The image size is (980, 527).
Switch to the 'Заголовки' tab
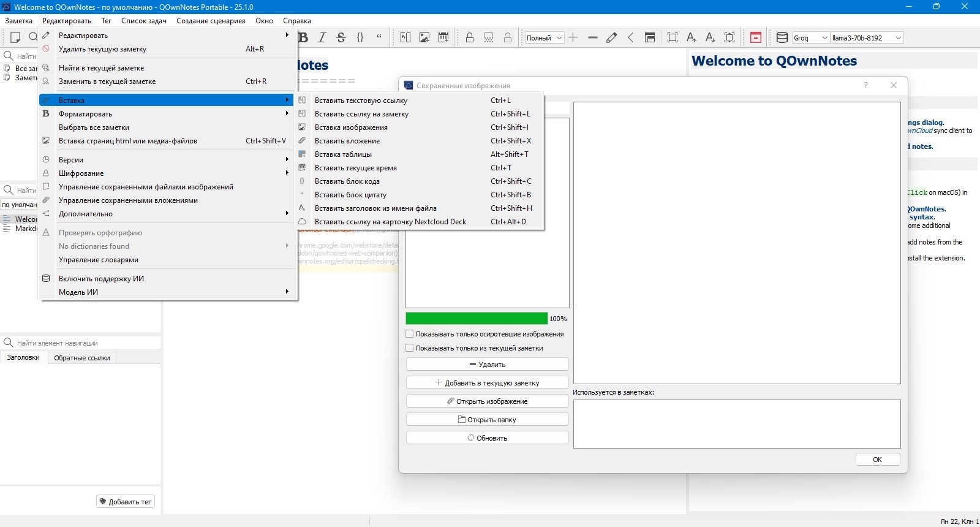click(x=23, y=357)
